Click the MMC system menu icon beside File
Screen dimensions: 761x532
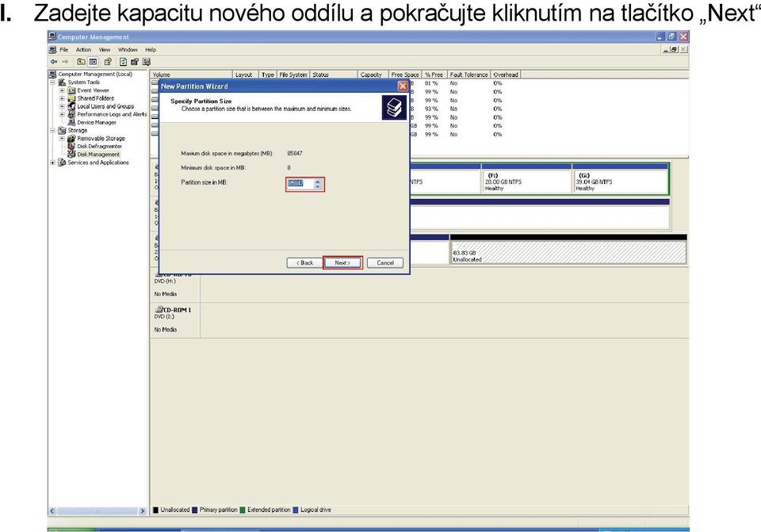coord(52,49)
